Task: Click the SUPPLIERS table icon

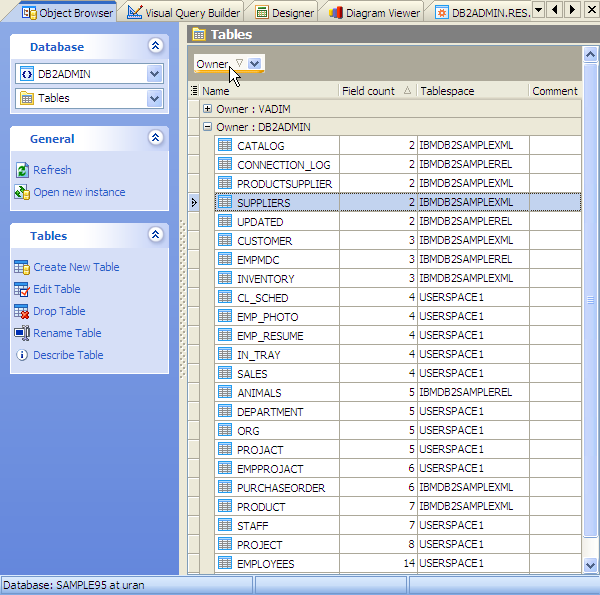Action: [x=225, y=202]
